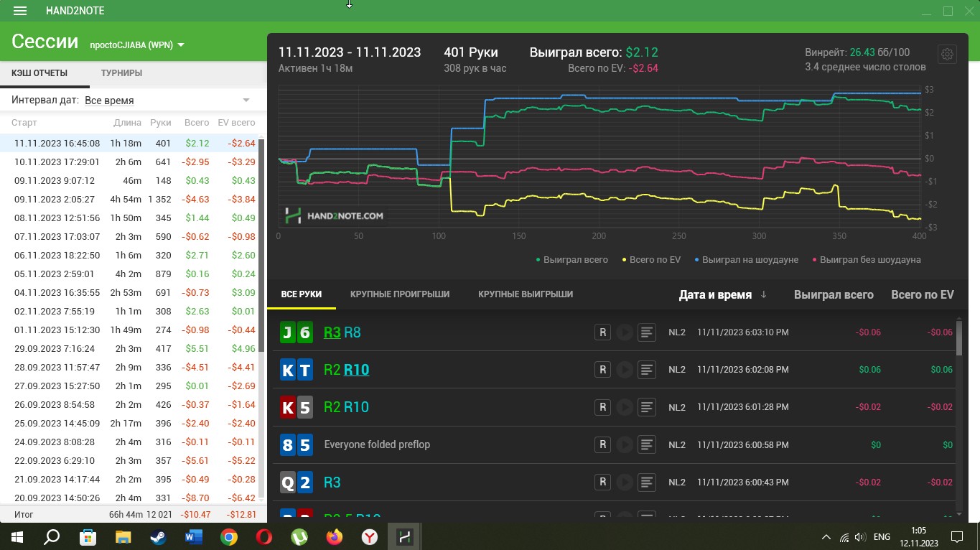The image size is (980, 550).
Task: Show hand history text for J6 hand
Action: coord(647,332)
